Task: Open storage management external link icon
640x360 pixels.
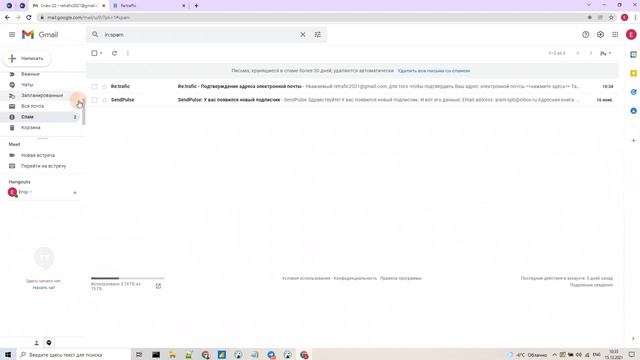Action: 158,286
